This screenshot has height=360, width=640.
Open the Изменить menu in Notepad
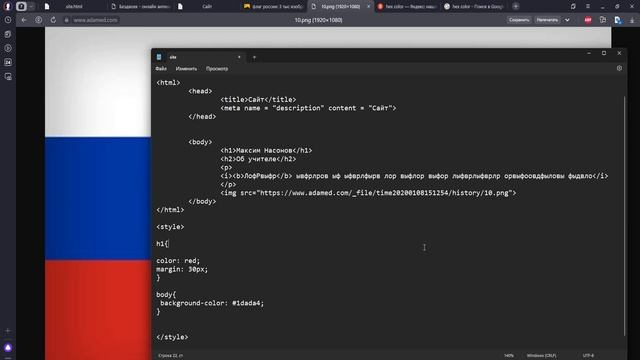tap(186, 69)
